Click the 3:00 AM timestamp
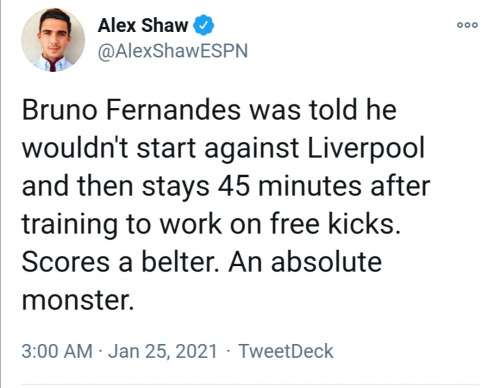This screenshot has height=388, width=500. [x=57, y=351]
